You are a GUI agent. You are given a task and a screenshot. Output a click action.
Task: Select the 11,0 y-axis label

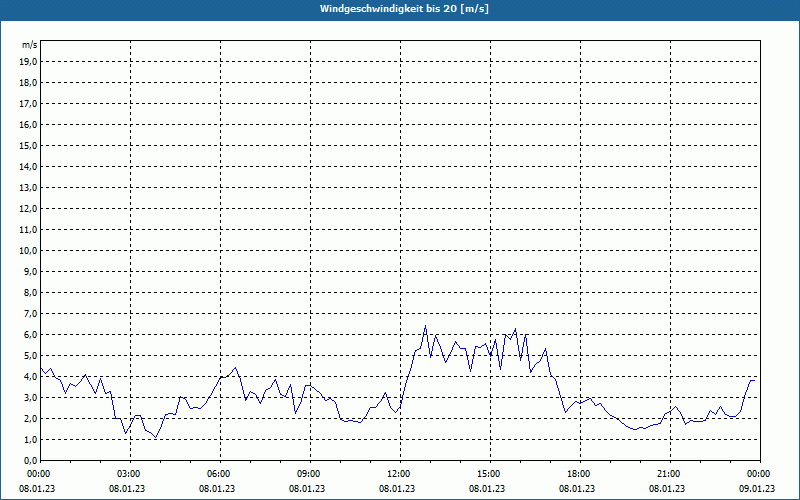(x=30, y=230)
